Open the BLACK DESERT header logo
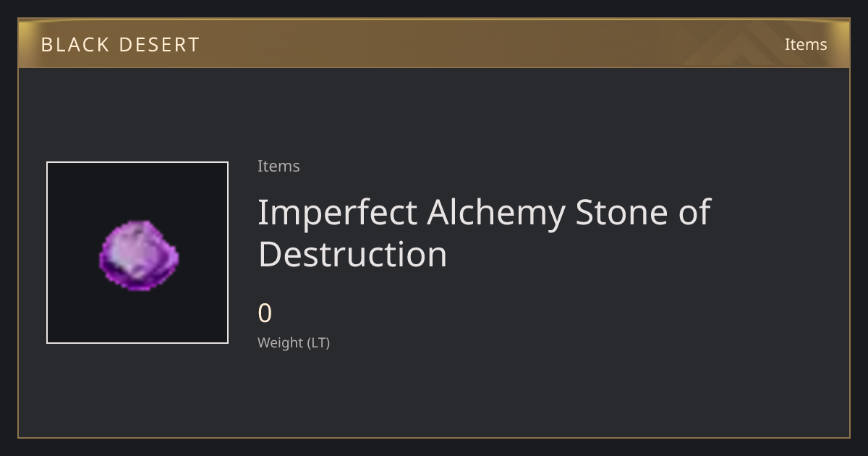This screenshot has width=868, height=456. (120, 45)
